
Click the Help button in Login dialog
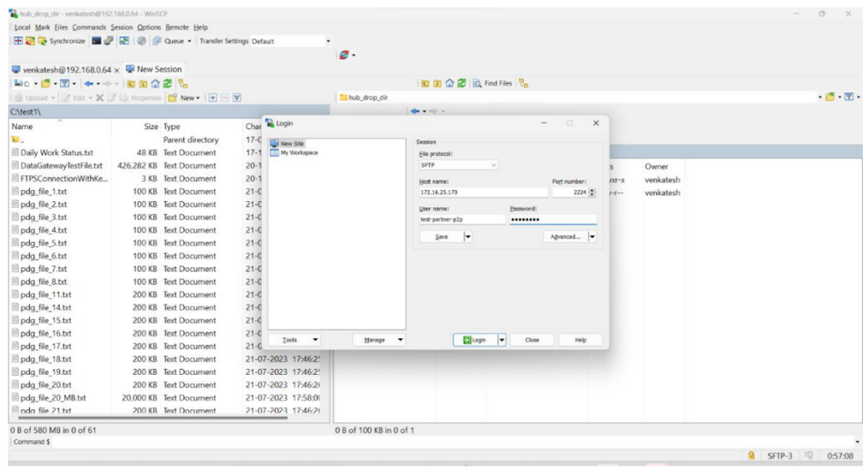pos(581,339)
